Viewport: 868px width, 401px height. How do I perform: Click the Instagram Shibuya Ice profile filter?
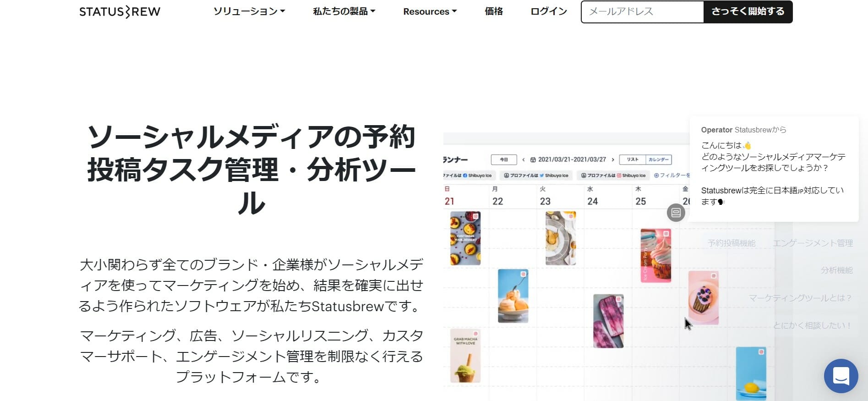click(x=613, y=175)
